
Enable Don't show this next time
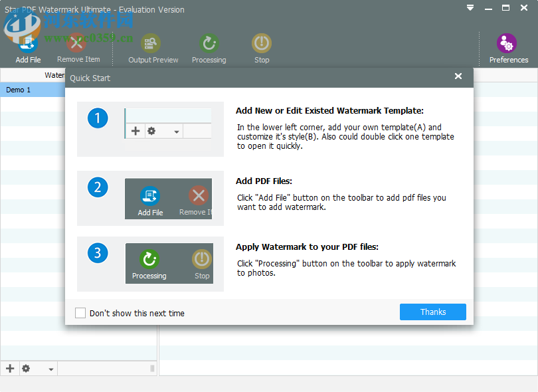[x=80, y=313]
